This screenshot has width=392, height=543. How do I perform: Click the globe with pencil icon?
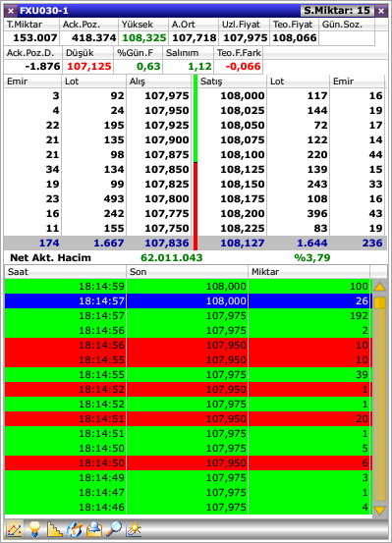[x=75, y=529]
